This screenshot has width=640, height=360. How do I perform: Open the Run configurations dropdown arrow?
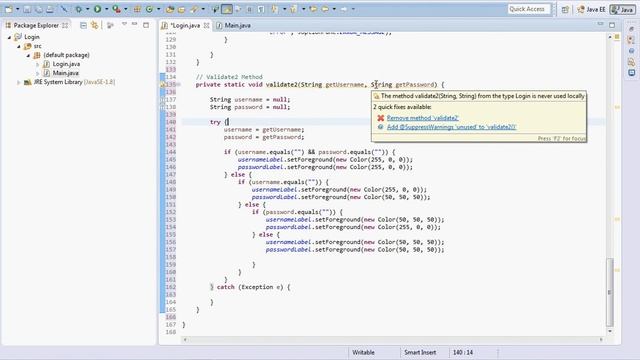click(107, 9)
